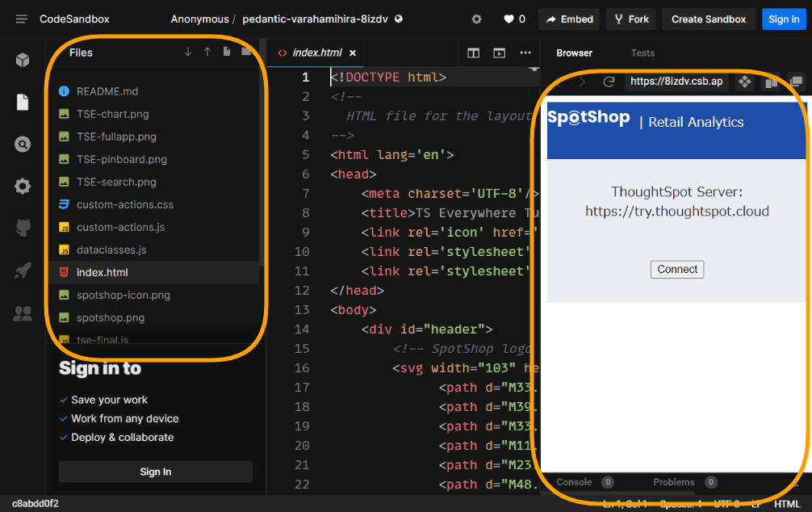
Task: Switch to the Tests tab
Action: 642,52
